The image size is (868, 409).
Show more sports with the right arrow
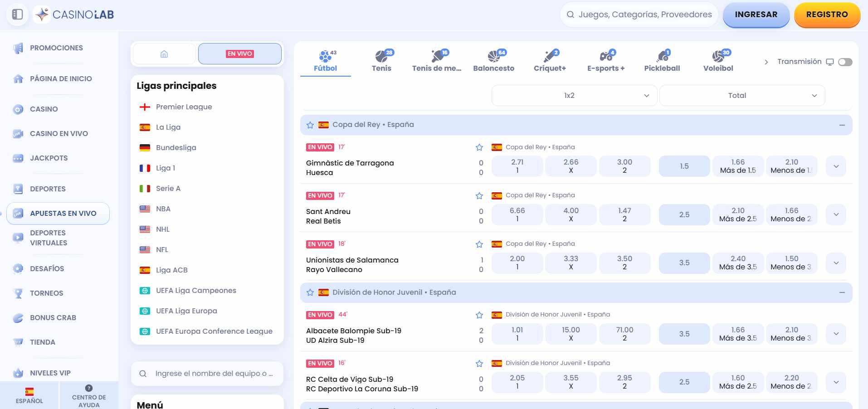[766, 62]
